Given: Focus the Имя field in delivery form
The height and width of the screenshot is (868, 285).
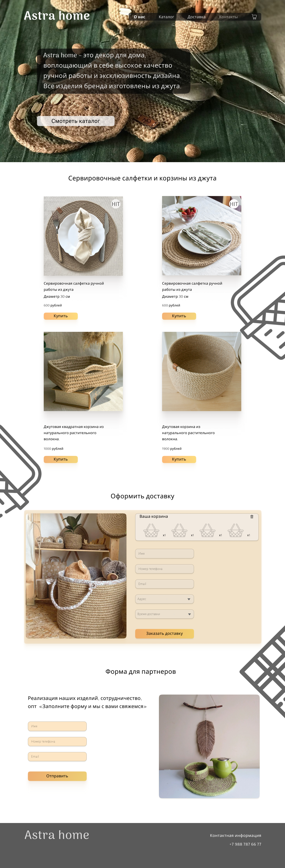Looking at the screenshot, I should pyautogui.click(x=164, y=554).
